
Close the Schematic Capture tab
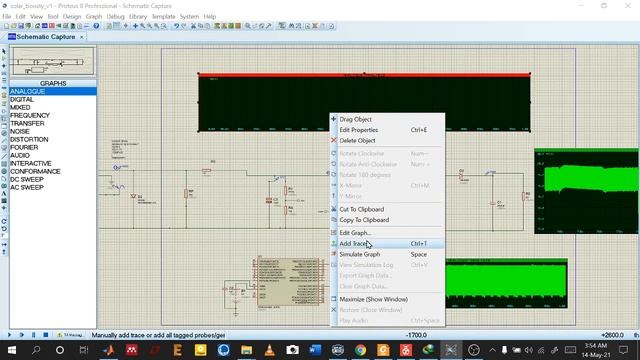(x=82, y=37)
